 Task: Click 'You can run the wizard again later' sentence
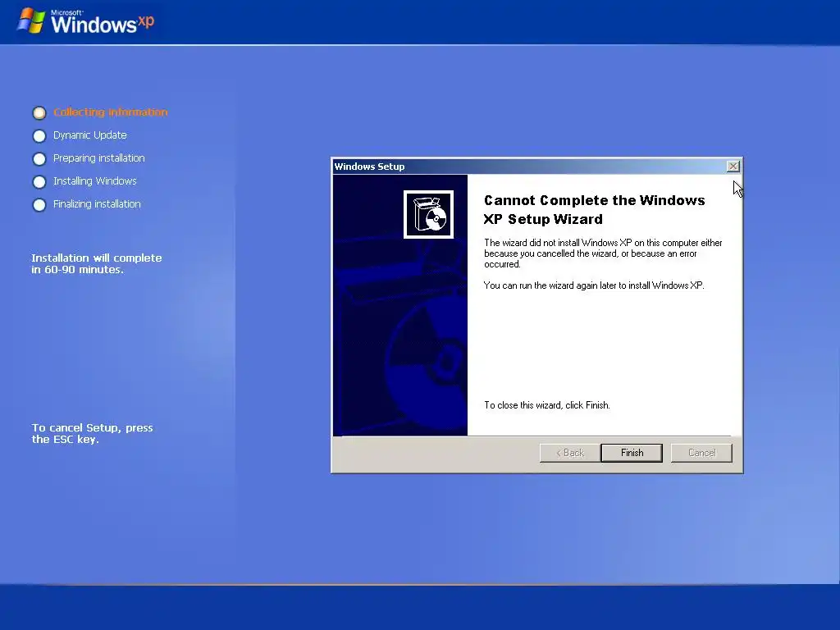pos(594,285)
